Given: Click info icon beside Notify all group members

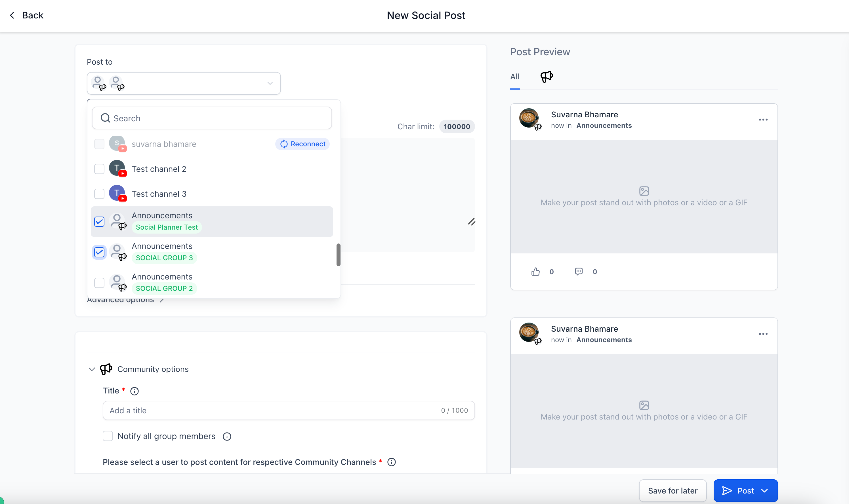Looking at the screenshot, I should click(227, 437).
